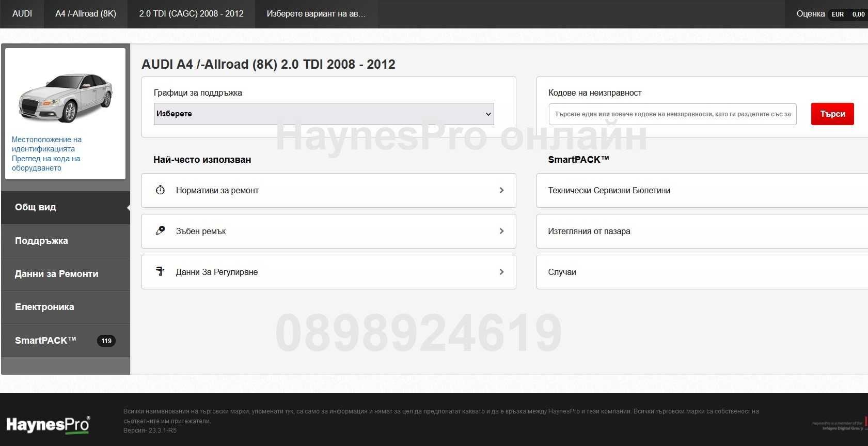Click the HaynesPro logo in the footer
Image resolution: width=868 pixels, height=446 pixels.
coord(48,425)
